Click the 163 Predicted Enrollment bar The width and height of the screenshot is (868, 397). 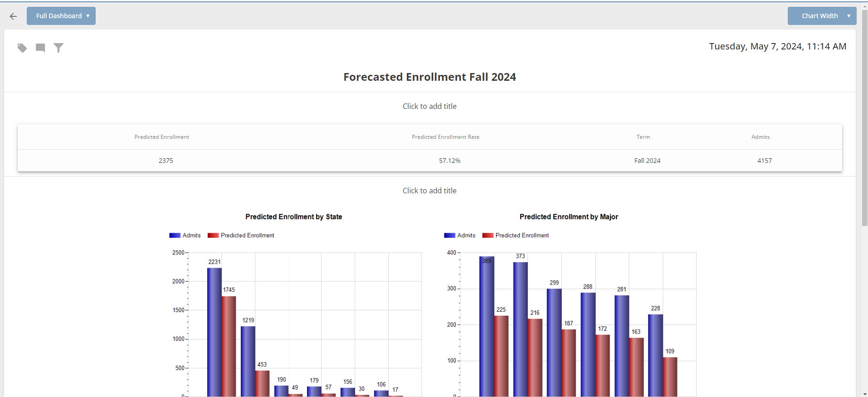636,367
